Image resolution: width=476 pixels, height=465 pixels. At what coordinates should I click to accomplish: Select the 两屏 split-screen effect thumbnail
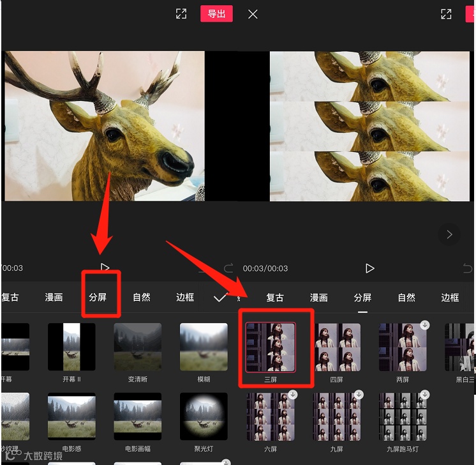click(x=403, y=347)
